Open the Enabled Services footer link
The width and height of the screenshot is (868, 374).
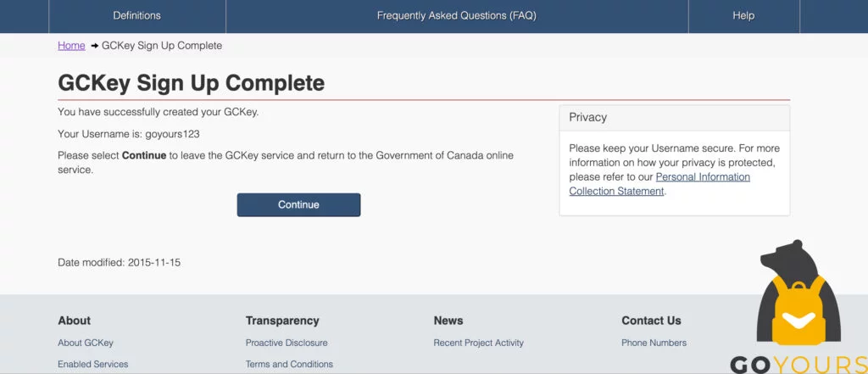click(93, 364)
